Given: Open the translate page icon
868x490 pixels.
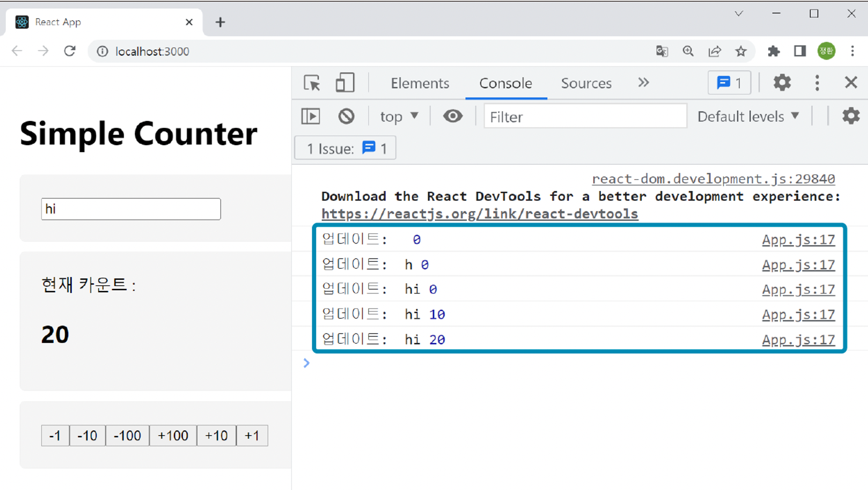Looking at the screenshot, I should (661, 51).
